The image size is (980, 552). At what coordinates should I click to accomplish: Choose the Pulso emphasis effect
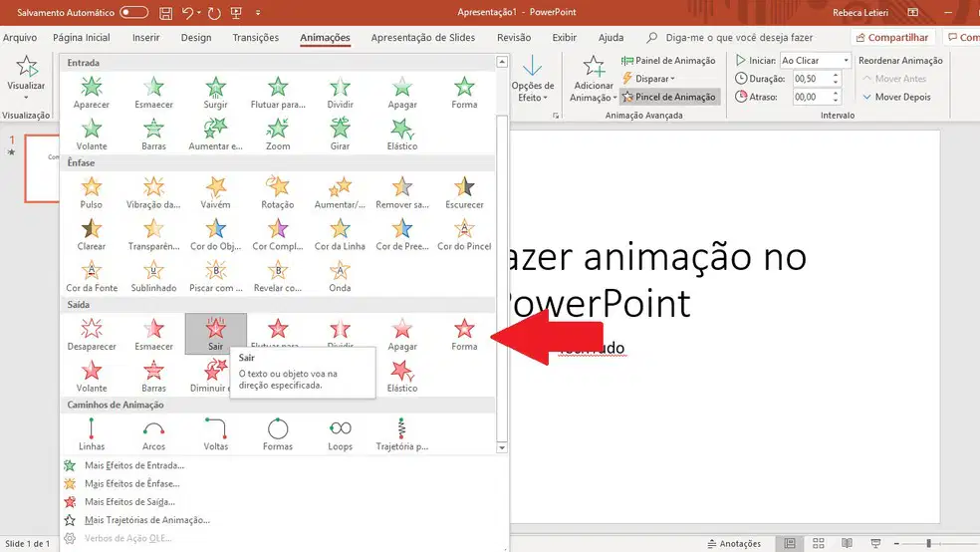click(92, 192)
